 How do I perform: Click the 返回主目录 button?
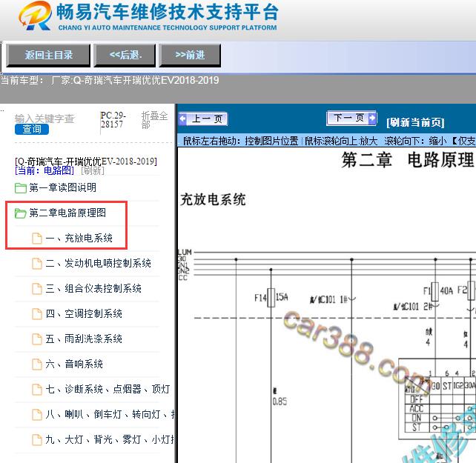click(48, 56)
